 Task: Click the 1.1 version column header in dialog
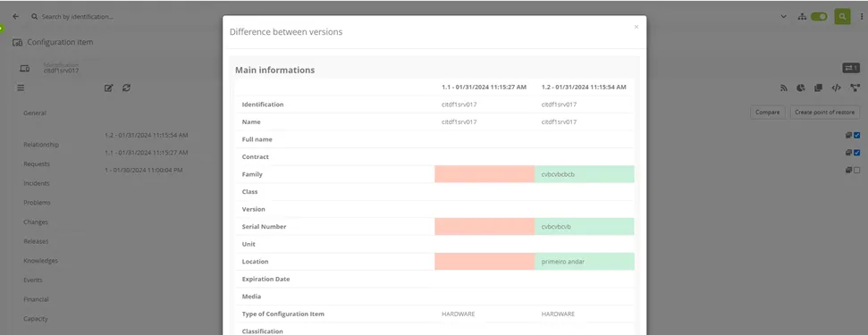pyautogui.click(x=484, y=88)
